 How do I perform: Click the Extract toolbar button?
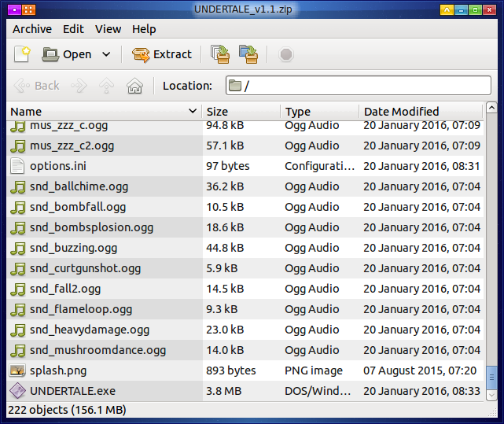tap(162, 54)
